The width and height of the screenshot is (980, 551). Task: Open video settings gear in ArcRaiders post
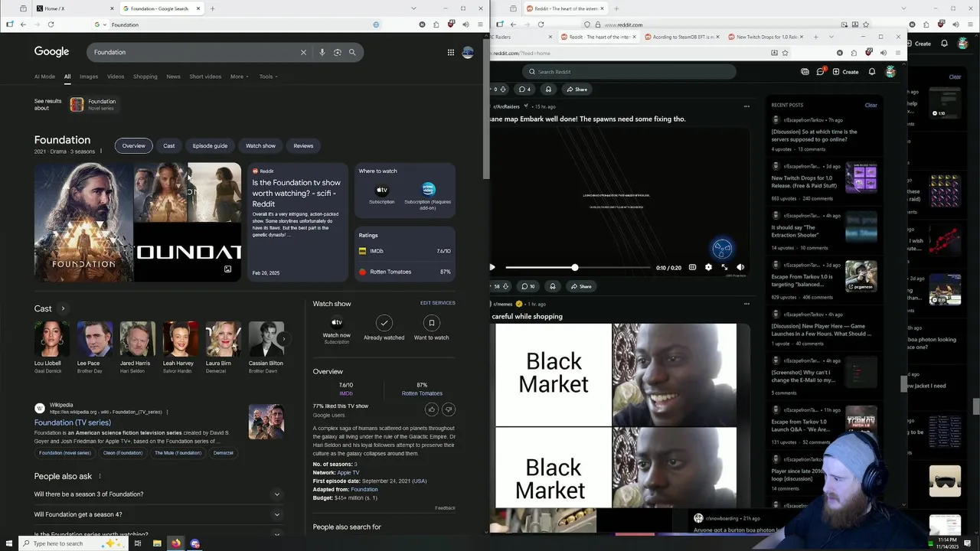pos(708,267)
